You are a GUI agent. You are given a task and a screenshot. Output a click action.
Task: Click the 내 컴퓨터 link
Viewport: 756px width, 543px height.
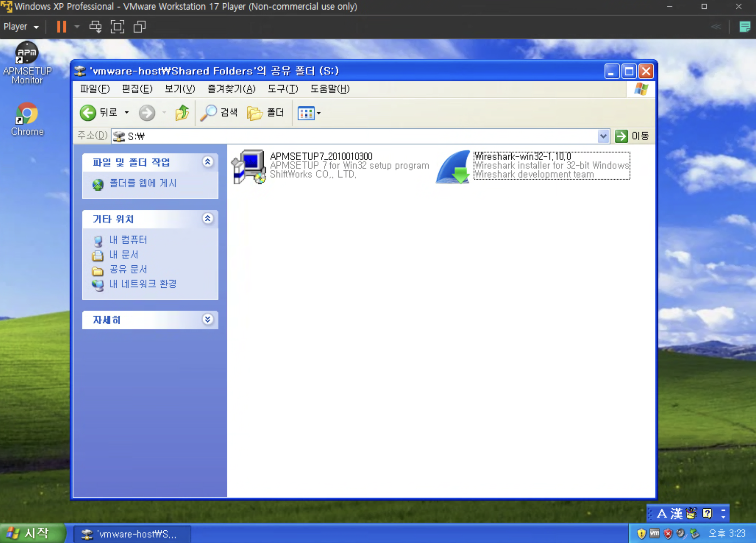[x=128, y=240]
